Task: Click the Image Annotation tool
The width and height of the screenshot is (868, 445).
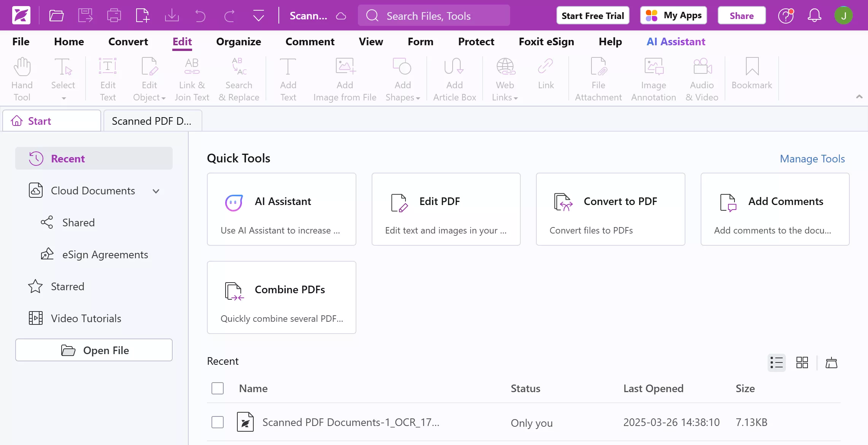Action: pos(653,79)
